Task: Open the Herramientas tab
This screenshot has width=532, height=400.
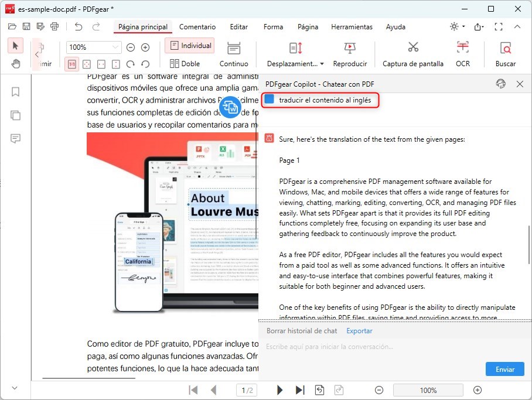Action: 352,27
